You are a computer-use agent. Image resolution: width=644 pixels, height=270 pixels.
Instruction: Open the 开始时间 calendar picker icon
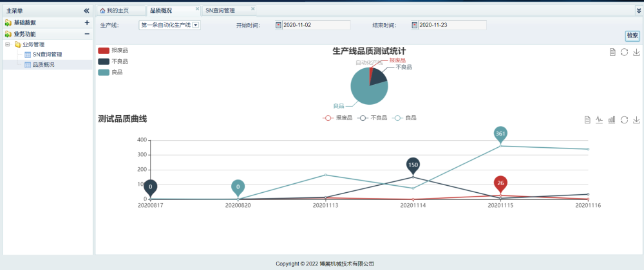point(278,25)
